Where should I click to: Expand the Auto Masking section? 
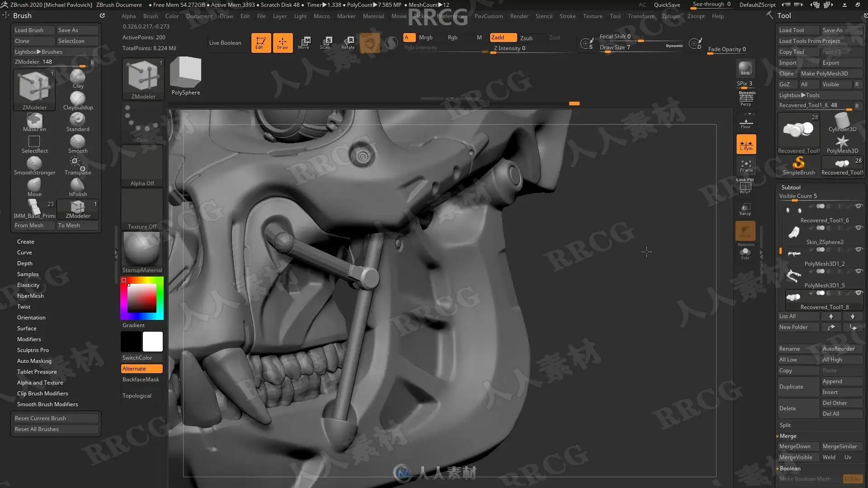(34, 361)
